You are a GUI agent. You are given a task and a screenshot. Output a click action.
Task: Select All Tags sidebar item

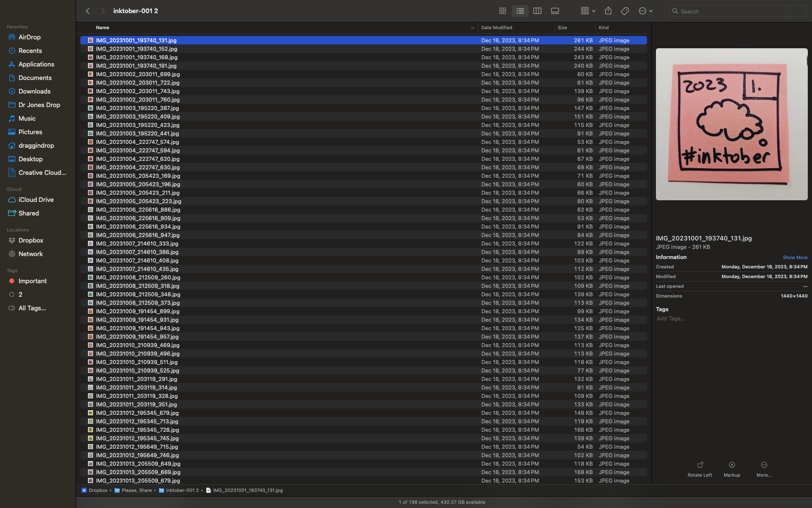[x=32, y=308]
